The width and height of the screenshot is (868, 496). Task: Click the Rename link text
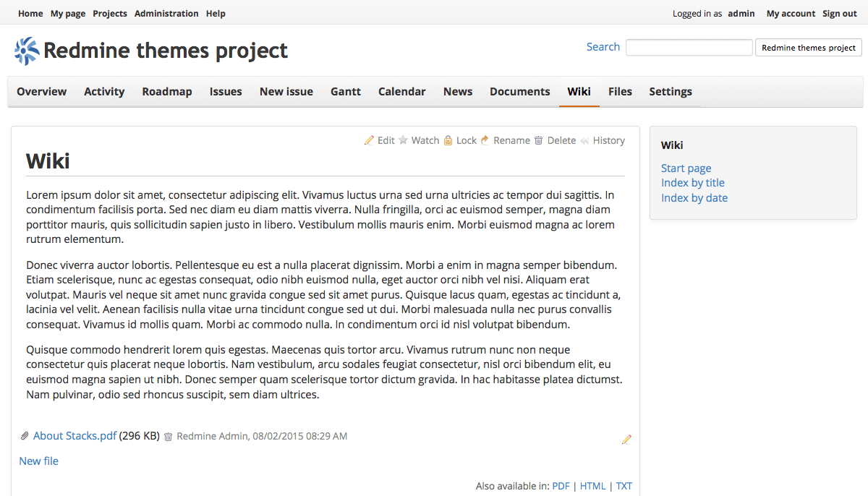(x=512, y=140)
